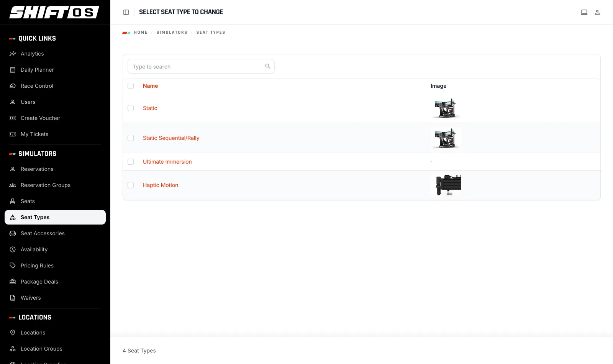Click the Pricing Rules tag icon
Viewport: 613px width, 364px height.
(x=13, y=266)
